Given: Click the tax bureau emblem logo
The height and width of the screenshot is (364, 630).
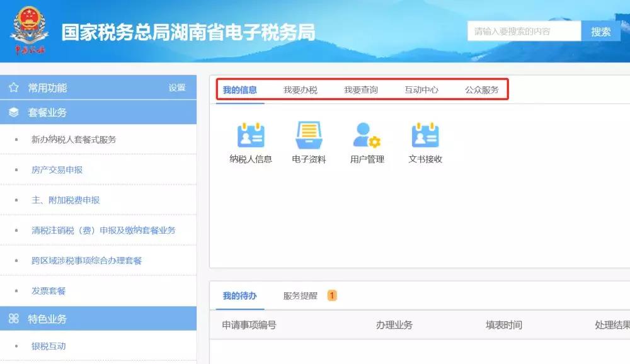Looking at the screenshot, I should [28, 30].
